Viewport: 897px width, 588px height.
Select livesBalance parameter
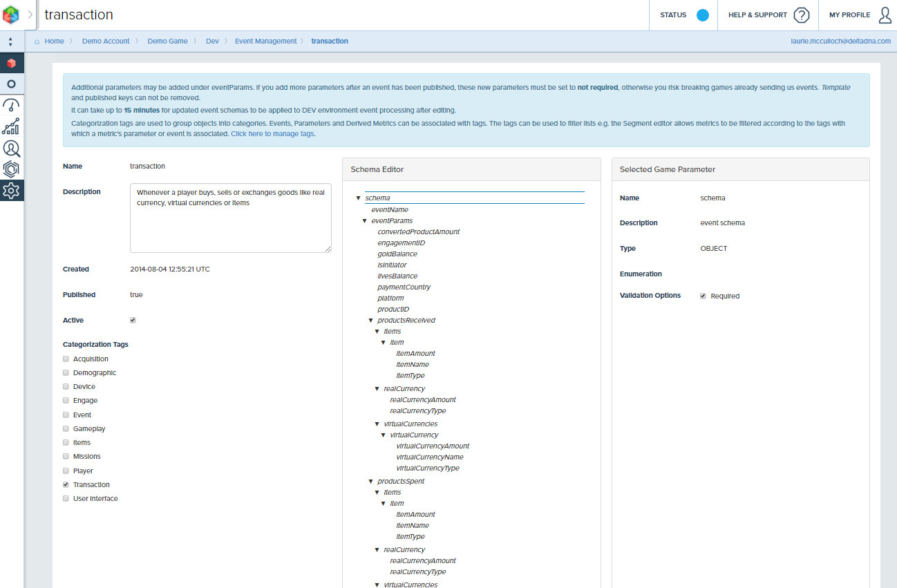click(397, 276)
